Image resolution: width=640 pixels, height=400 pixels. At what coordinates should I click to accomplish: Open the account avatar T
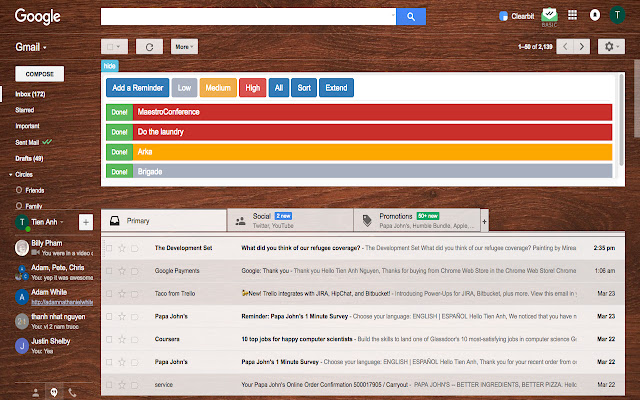coord(617,16)
